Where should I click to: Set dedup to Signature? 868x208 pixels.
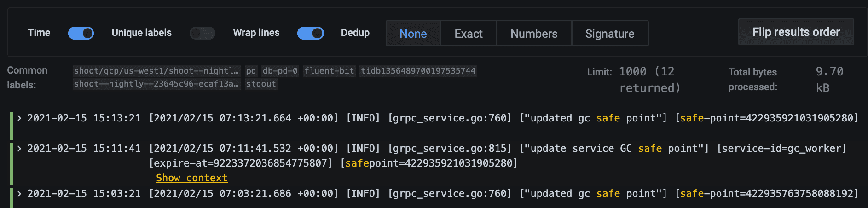coord(610,34)
